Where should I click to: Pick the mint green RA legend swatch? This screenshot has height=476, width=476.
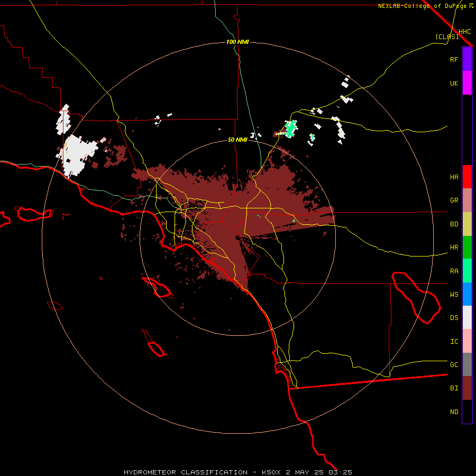point(467,271)
